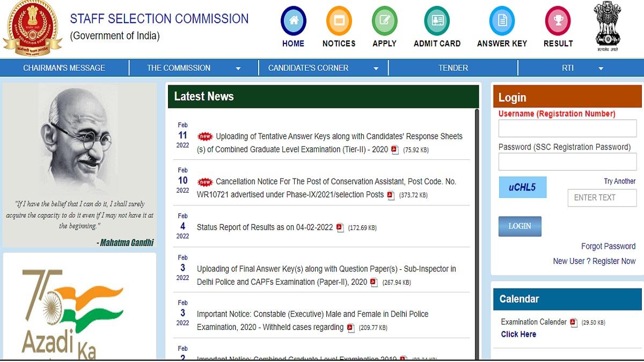Click Try Another captcha link
The height and width of the screenshot is (362, 644).
[619, 181]
